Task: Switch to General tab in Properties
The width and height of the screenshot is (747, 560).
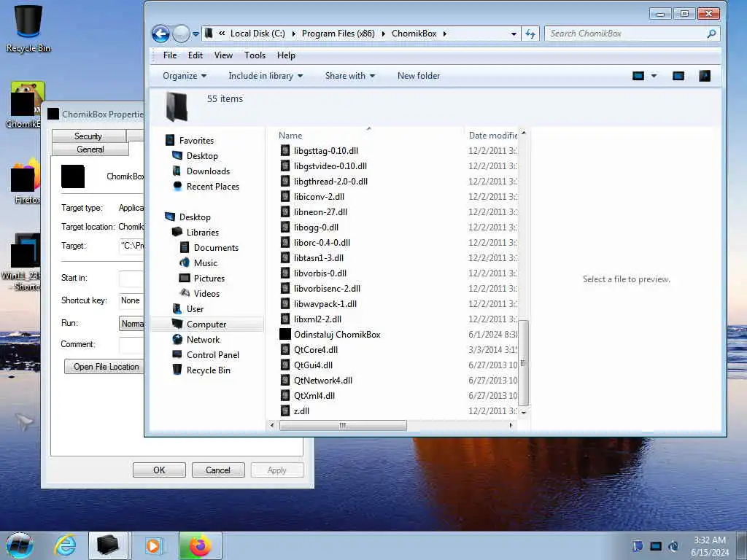Action: 90,149
